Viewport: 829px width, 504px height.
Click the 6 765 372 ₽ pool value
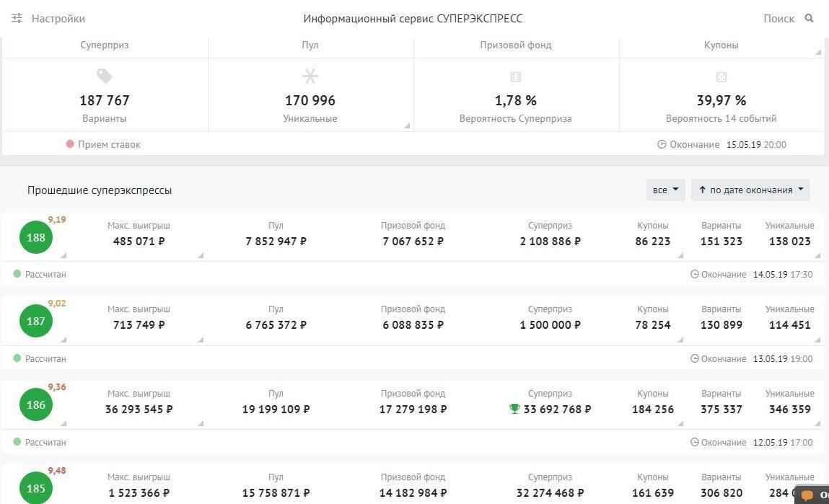tap(276, 325)
